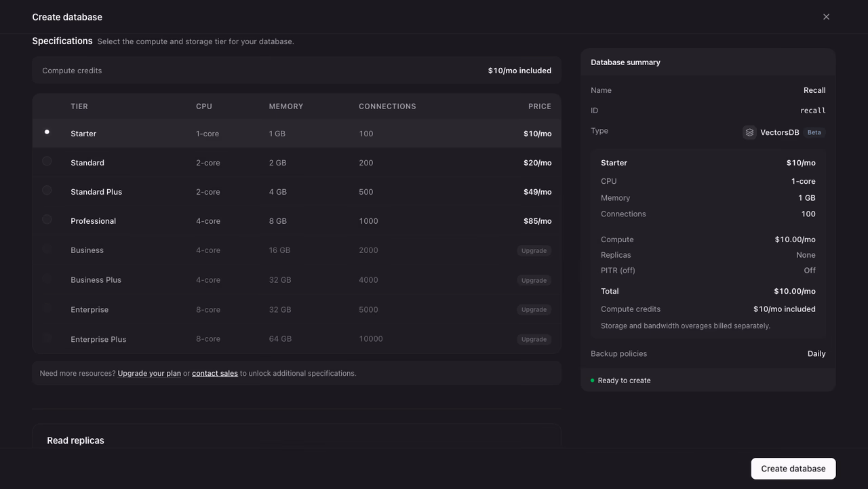
Task: Click the Read replicas section heading
Action: click(75, 441)
